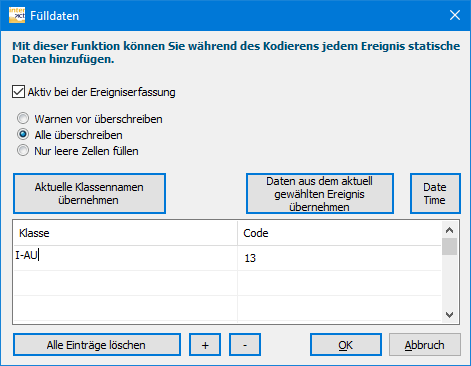This screenshot has height=366, width=471.
Task: Close the Fülldaten dialog window
Action: click(455, 15)
